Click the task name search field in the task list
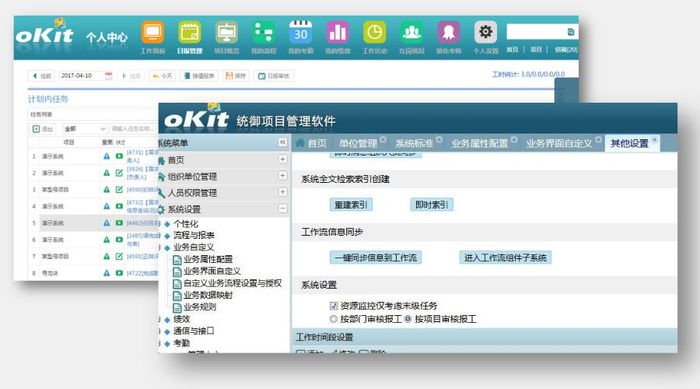 pyautogui.click(x=133, y=129)
